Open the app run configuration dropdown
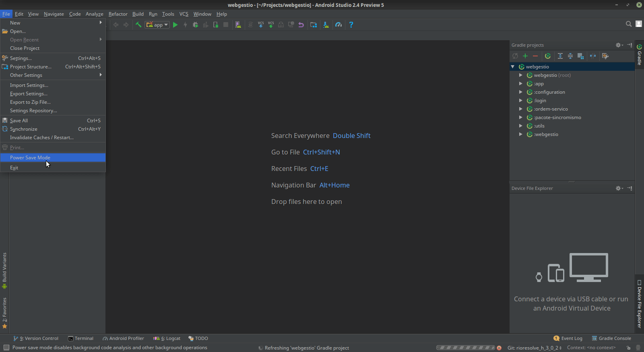Screen dimensions: 644x352 (157, 25)
